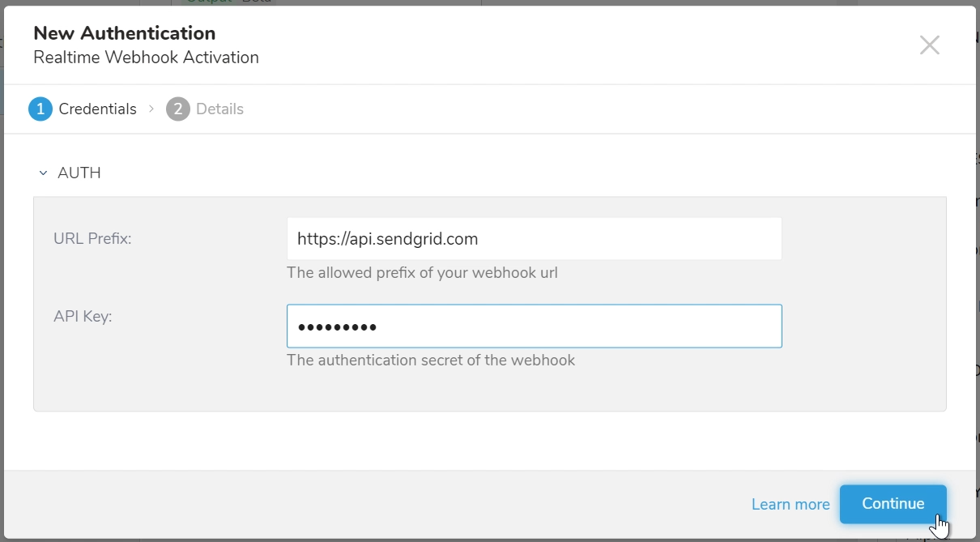Click the authentication secret helper text
This screenshot has height=542, width=980.
431,360
